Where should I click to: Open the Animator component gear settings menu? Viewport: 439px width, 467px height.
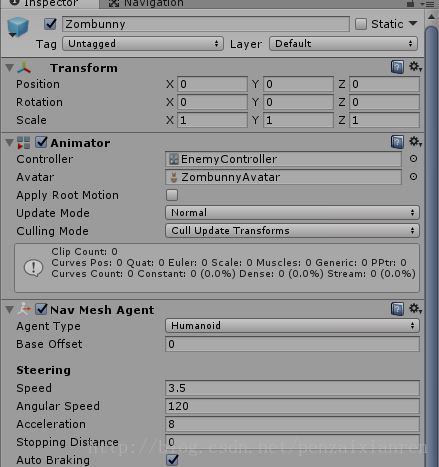pos(415,142)
